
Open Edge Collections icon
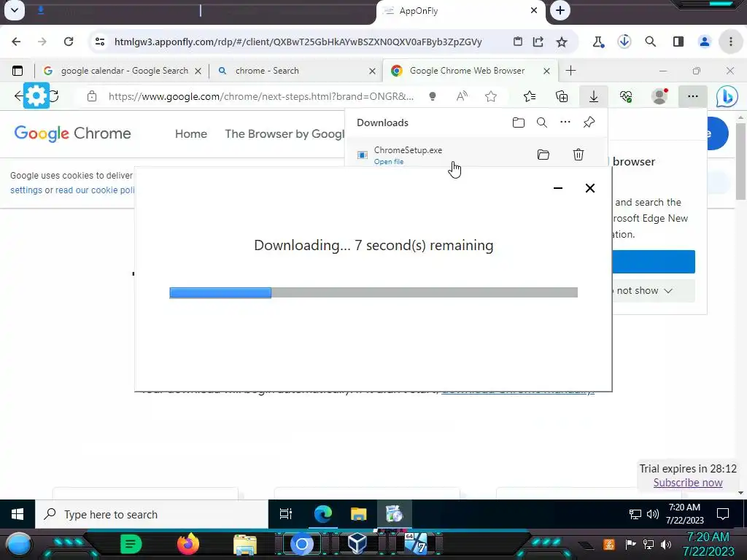point(562,97)
